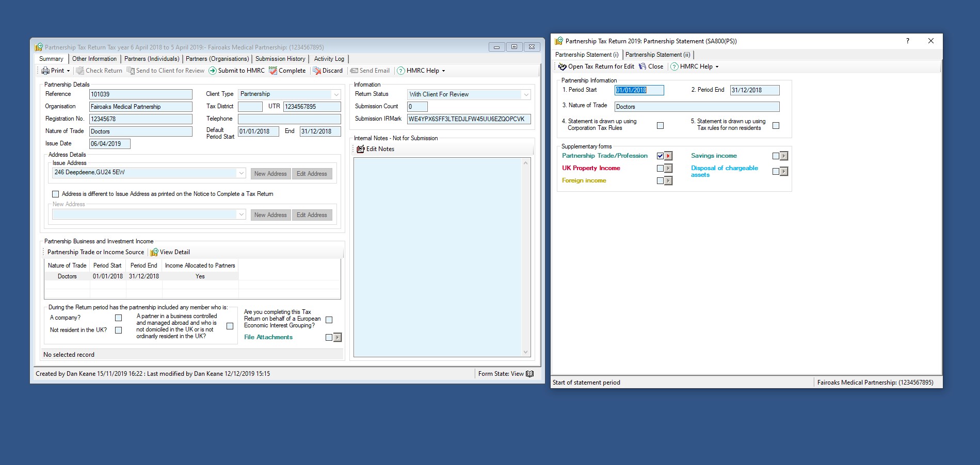
Task: Tick tax rules for non residents checkbox
Action: pos(776,126)
